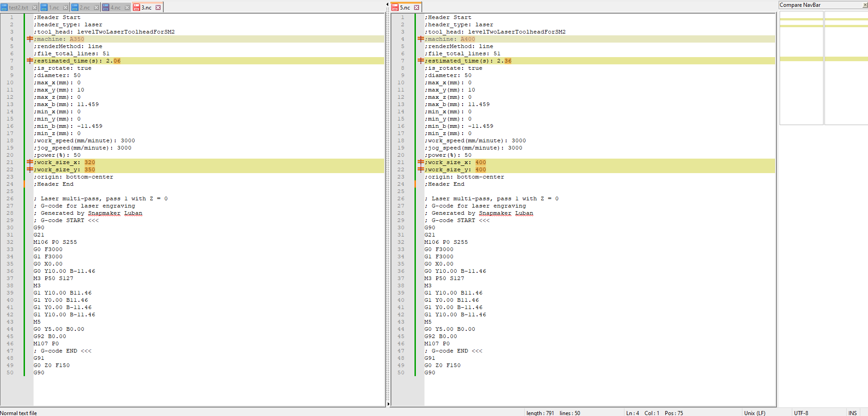Switch to the 4.nc tab
This screenshot has width=868, height=416.
pos(116,7)
